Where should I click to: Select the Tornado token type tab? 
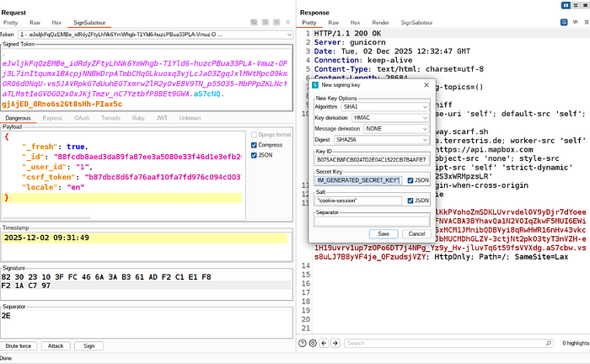pos(110,118)
